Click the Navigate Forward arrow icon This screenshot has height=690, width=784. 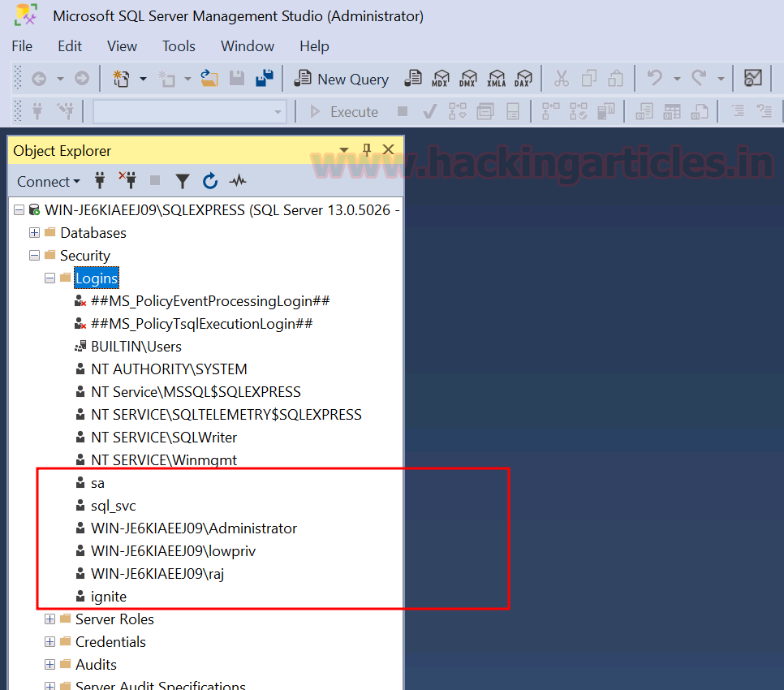point(81,79)
